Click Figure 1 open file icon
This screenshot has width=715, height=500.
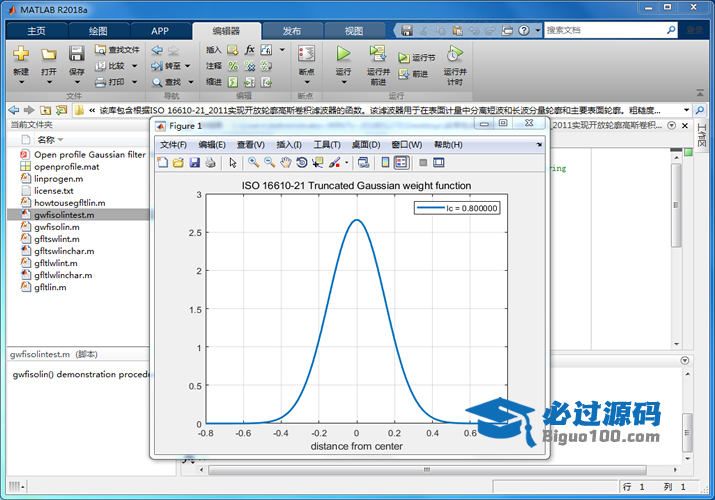pos(178,163)
